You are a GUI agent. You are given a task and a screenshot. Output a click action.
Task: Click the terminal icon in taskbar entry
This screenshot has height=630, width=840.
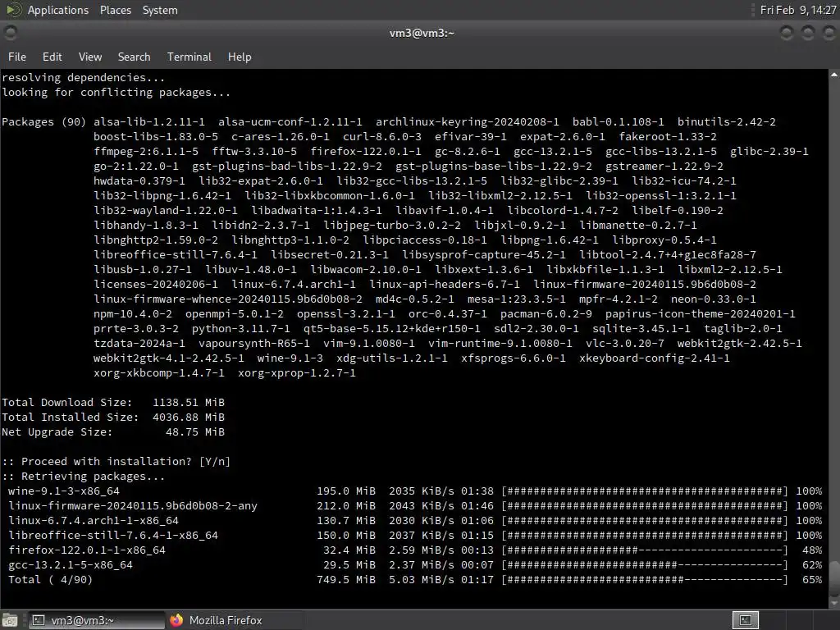pos(38,620)
